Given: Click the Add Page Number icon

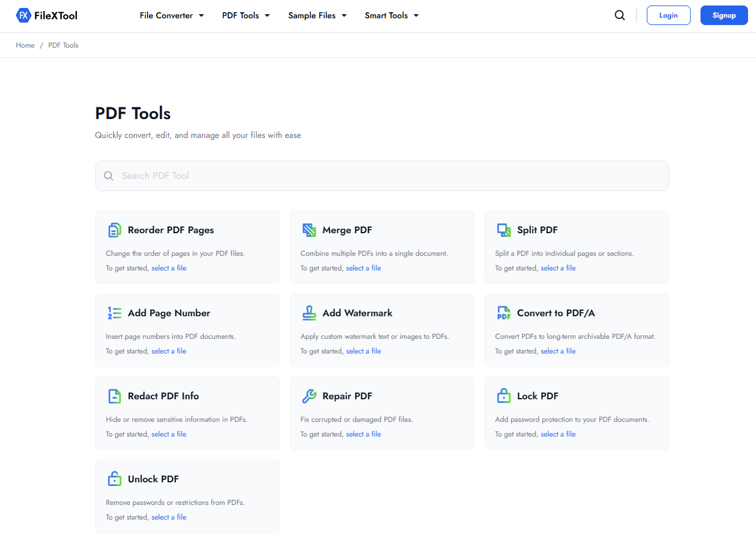Looking at the screenshot, I should (x=115, y=313).
